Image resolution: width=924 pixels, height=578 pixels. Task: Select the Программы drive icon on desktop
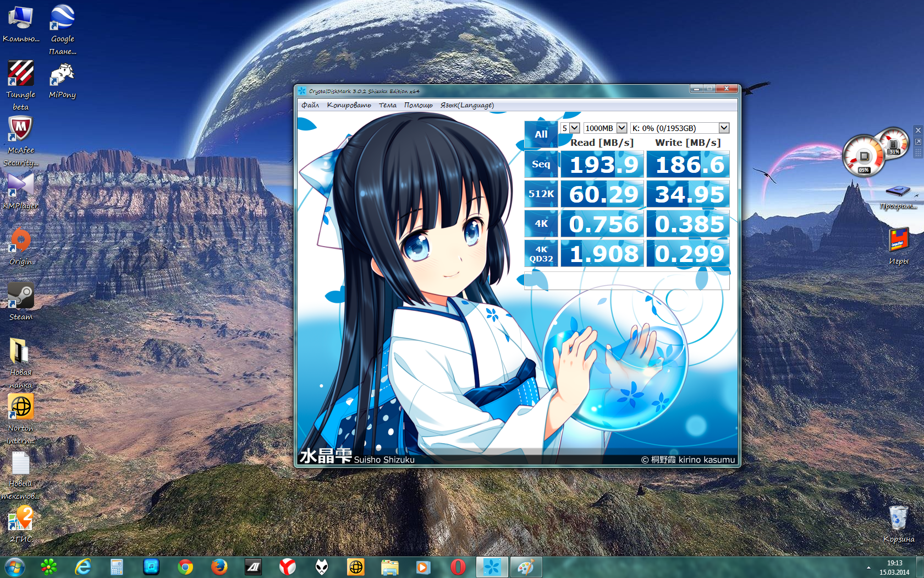pyautogui.click(x=898, y=197)
